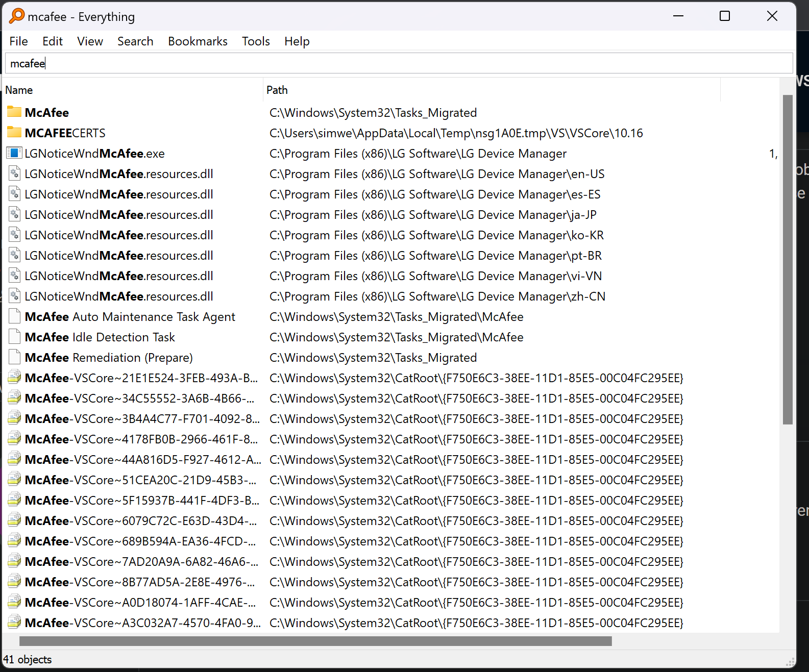Sort results by the Name column header
809x672 pixels.
point(133,90)
